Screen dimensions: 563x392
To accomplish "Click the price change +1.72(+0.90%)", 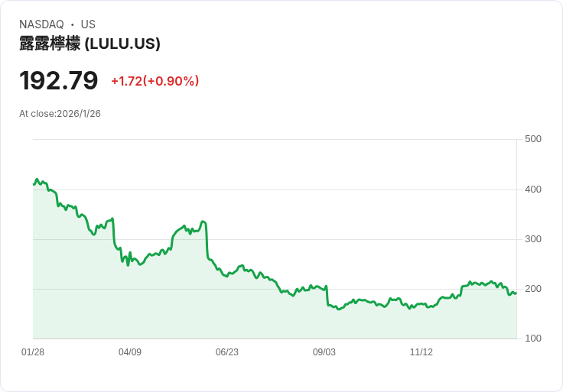I will 155,81.
